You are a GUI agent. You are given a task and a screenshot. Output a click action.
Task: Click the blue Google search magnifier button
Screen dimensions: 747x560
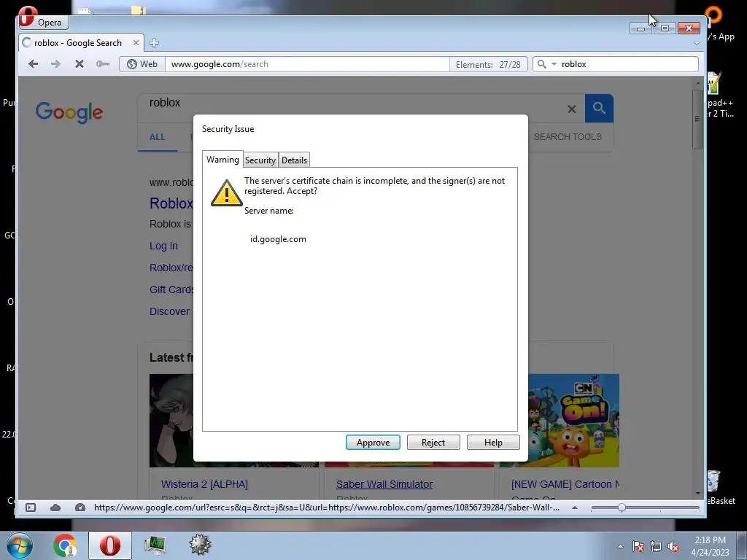(599, 109)
